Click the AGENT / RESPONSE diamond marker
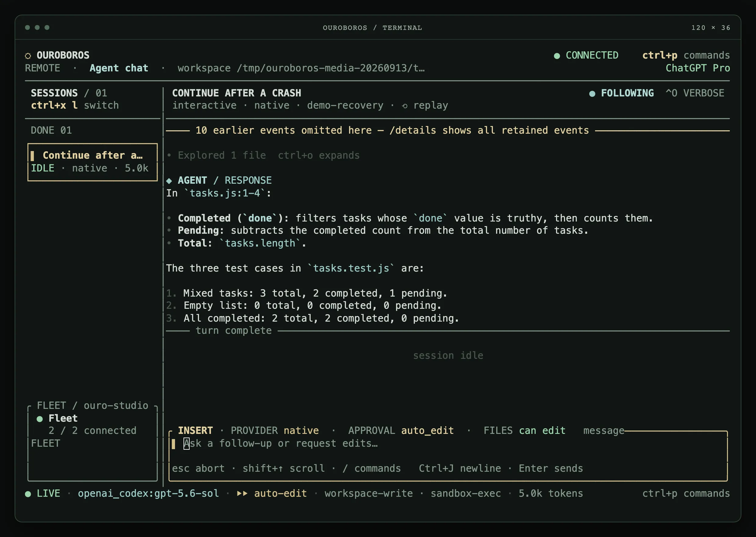Screen dimensions: 756x537 click(169, 181)
